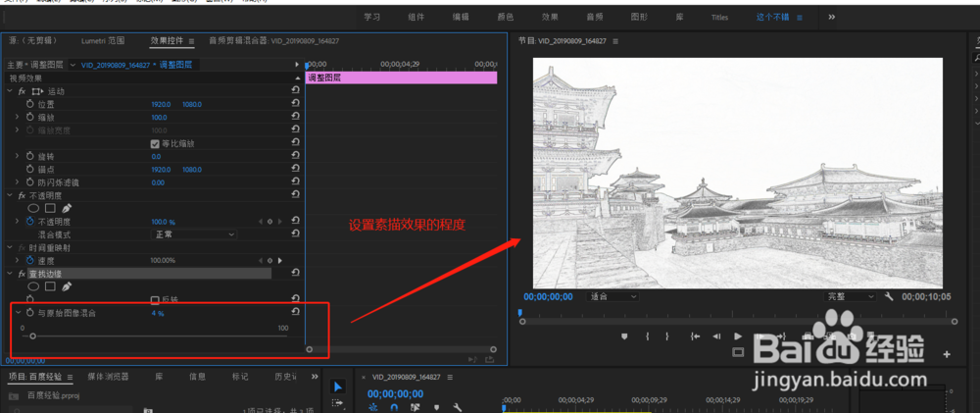Switch to the 颜色 workspace

[506, 18]
